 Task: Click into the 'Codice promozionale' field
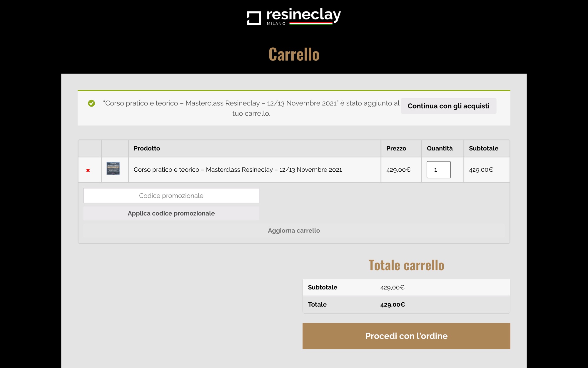(x=171, y=195)
